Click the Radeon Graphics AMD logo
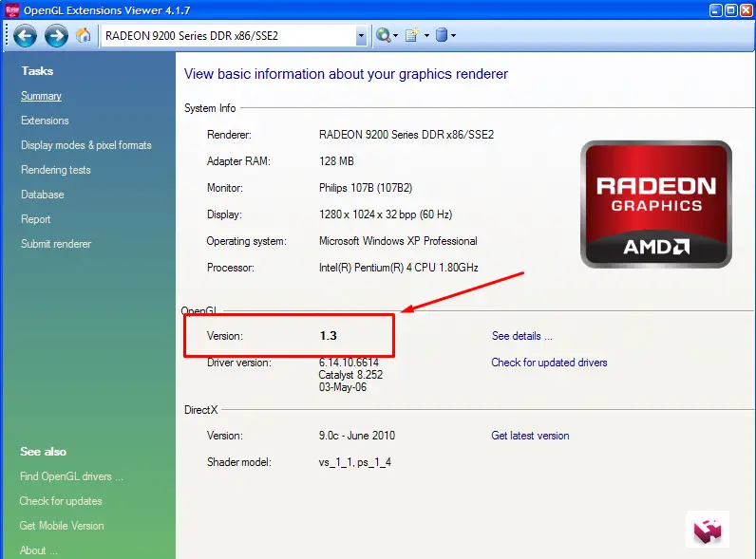756x559 pixels. (x=656, y=204)
